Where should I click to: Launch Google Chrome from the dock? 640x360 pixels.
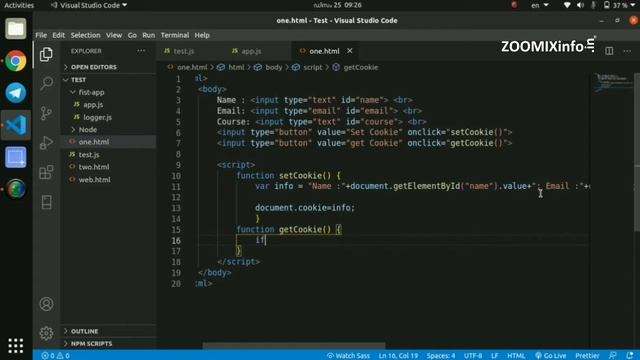point(16,61)
